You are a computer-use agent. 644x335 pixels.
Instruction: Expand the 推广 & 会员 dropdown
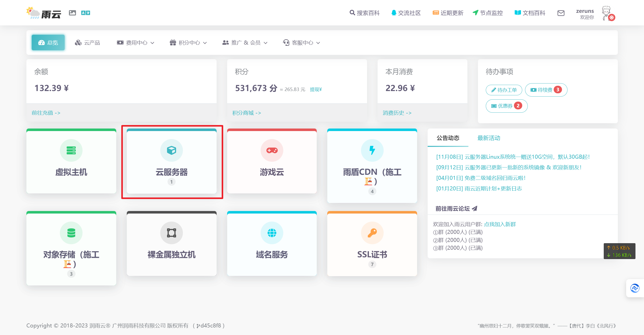click(x=245, y=43)
